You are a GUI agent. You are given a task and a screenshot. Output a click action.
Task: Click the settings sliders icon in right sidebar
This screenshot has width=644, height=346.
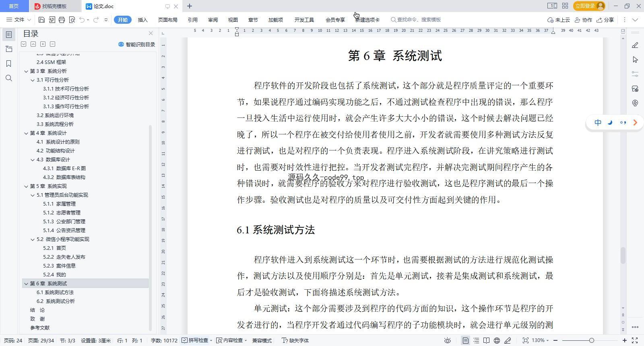pos(635,74)
